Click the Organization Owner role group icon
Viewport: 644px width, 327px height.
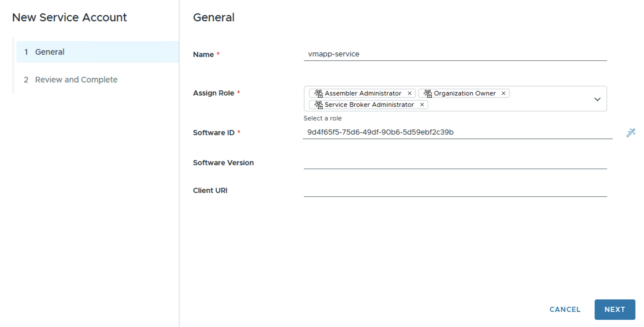point(428,93)
